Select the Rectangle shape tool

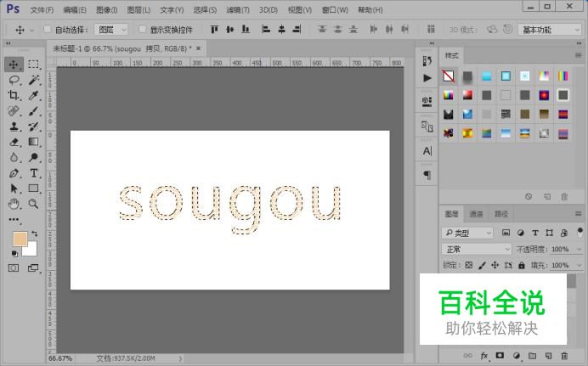point(34,189)
